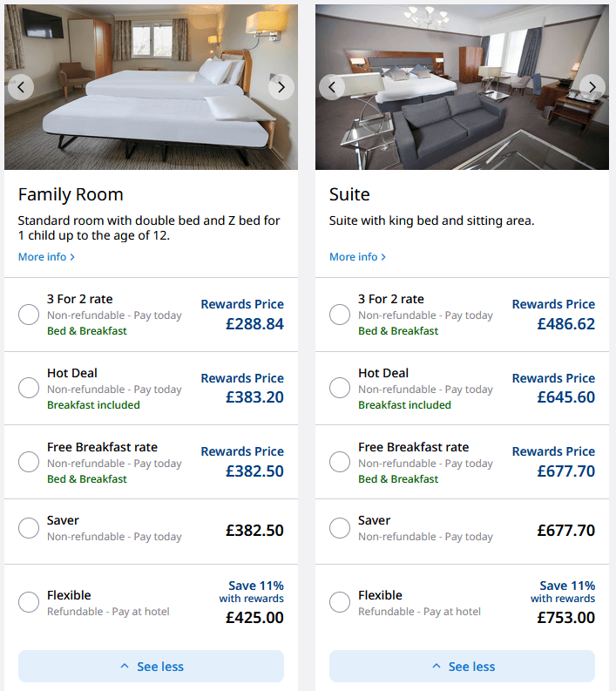
Task: Select Family Room 3 For 2 rate
Action: tap(29, 315)
